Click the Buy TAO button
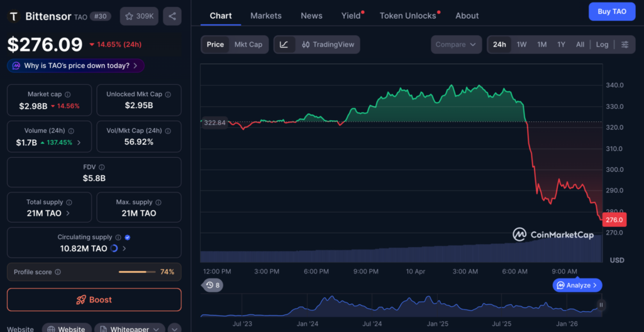The image size is (644, 332). pos(611,11)
